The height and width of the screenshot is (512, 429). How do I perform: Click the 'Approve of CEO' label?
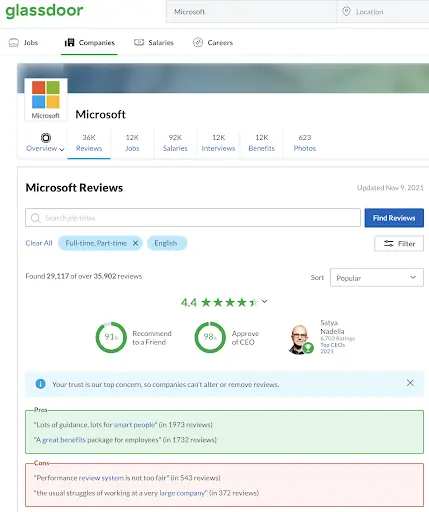click(x=245, y=338)
